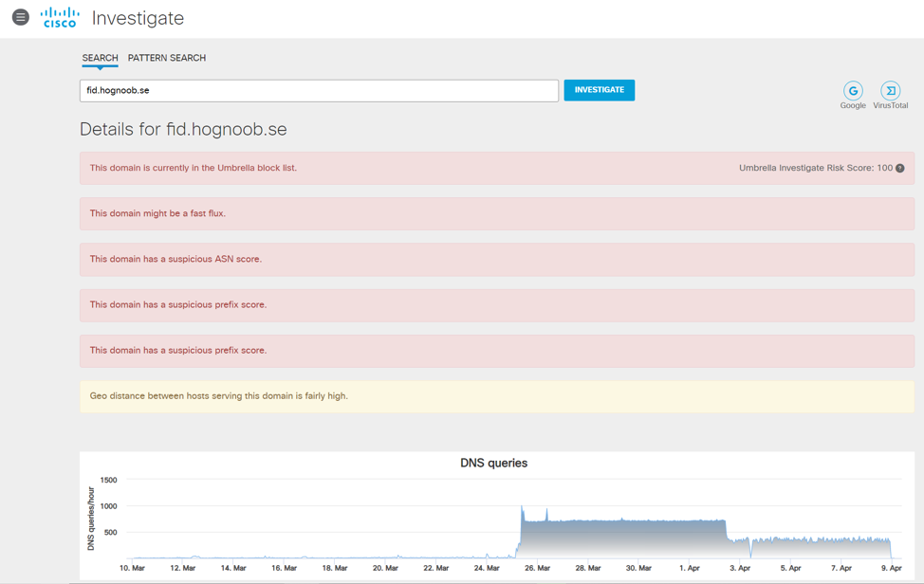Click the risk score help question mark

[900, 168]
